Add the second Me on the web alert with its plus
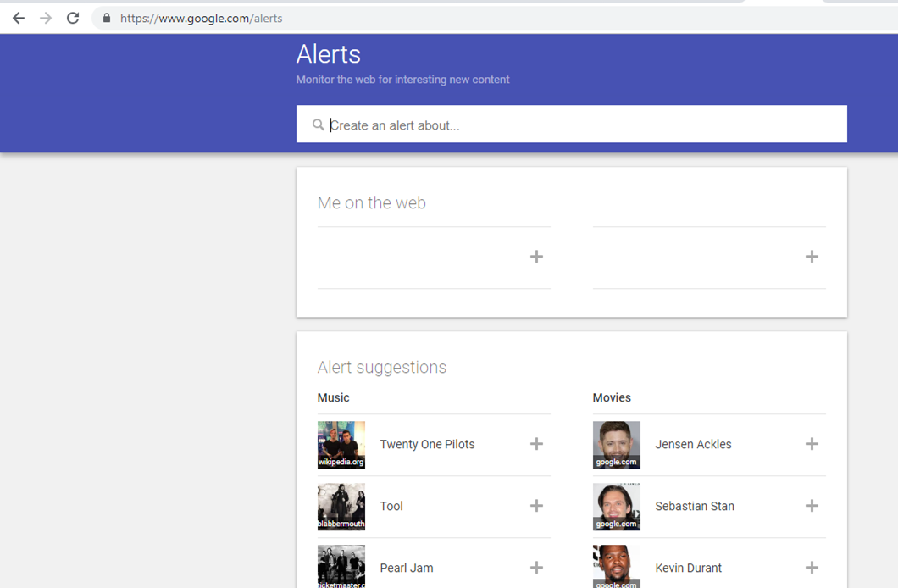 coord(812,257)
